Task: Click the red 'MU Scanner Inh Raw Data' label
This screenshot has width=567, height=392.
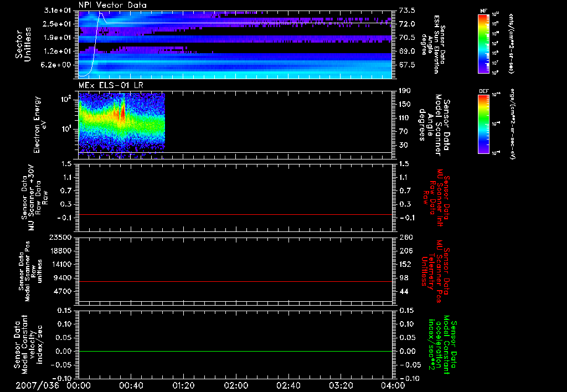Action: pos(436,198)
